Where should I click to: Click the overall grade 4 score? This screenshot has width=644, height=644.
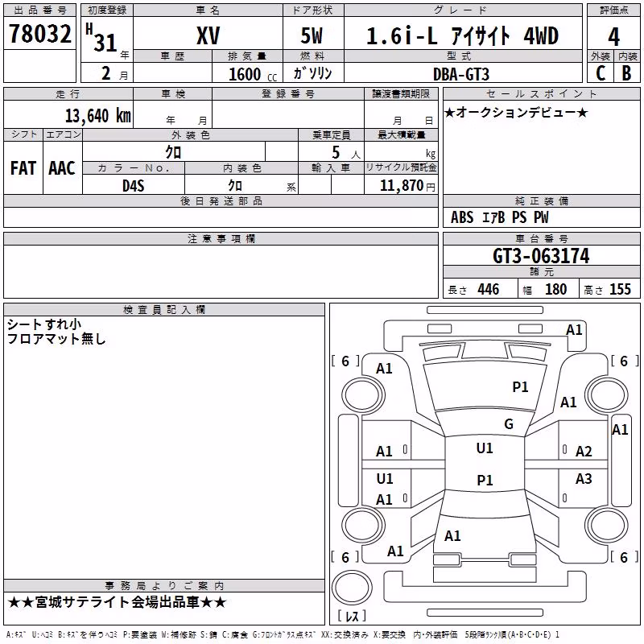(613, 36)
